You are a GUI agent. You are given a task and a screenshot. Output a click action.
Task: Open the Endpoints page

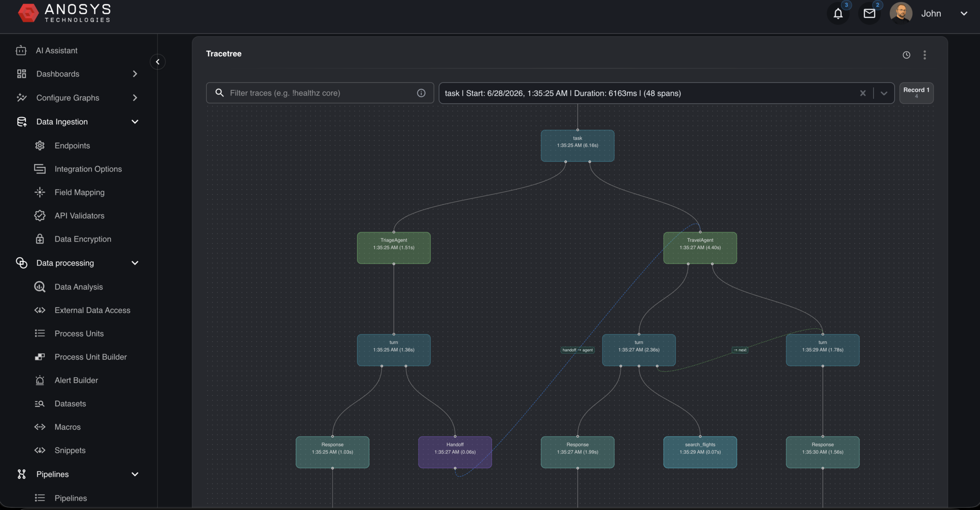click(72, 146)
